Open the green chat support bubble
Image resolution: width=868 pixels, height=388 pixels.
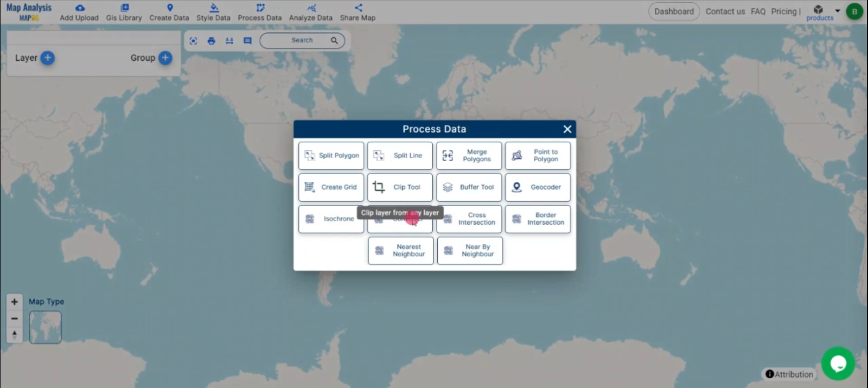[838, 364]
